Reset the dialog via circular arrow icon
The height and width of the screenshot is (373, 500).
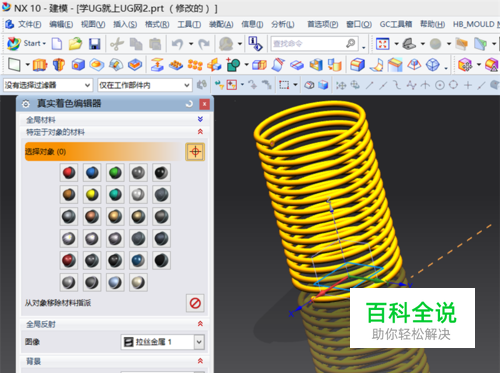(x=189, y=104)
